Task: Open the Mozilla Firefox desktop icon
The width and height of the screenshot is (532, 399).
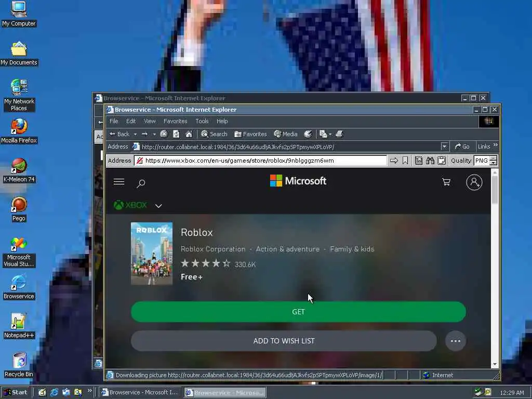Action: 19,131
